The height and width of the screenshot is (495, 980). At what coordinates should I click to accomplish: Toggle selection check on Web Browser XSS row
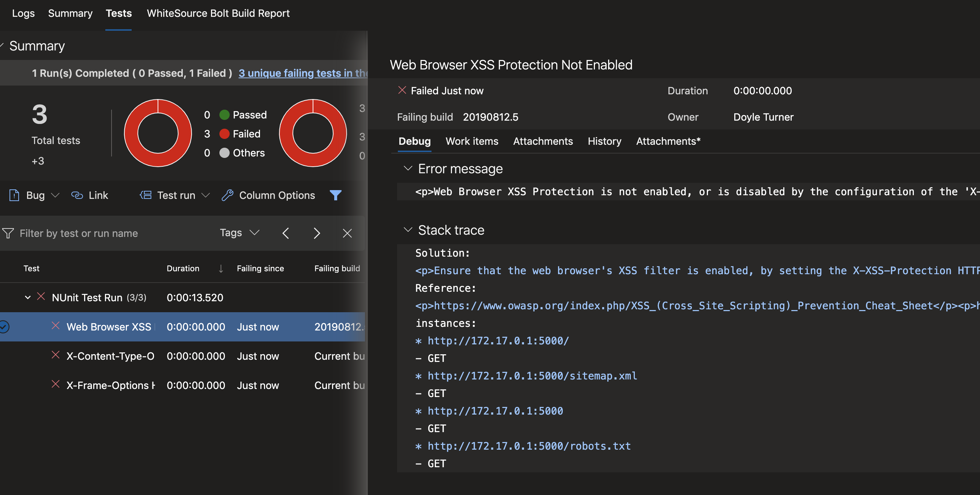4,327
